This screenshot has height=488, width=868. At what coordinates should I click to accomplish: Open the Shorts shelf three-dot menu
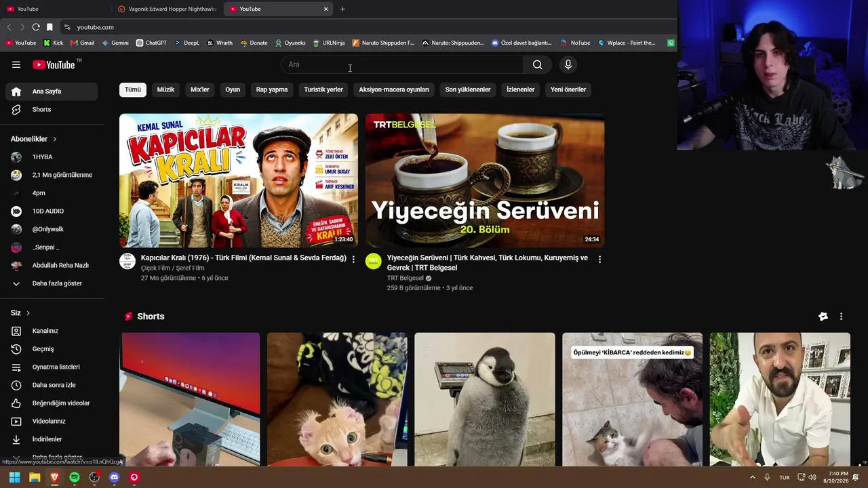(x=841, y=317)
